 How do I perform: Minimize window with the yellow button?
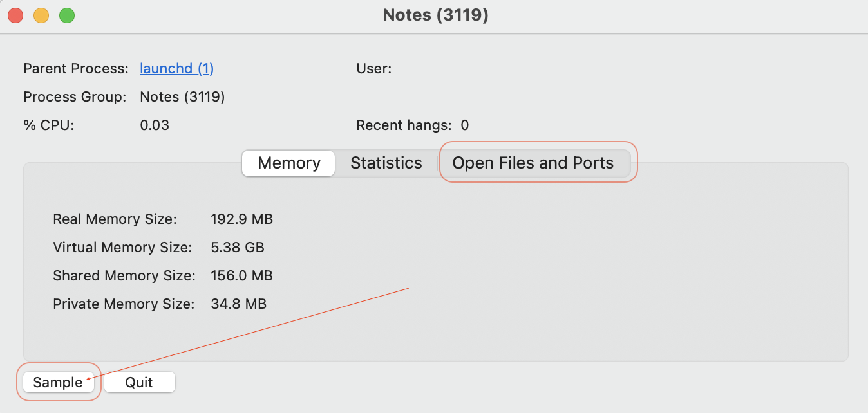41,15
